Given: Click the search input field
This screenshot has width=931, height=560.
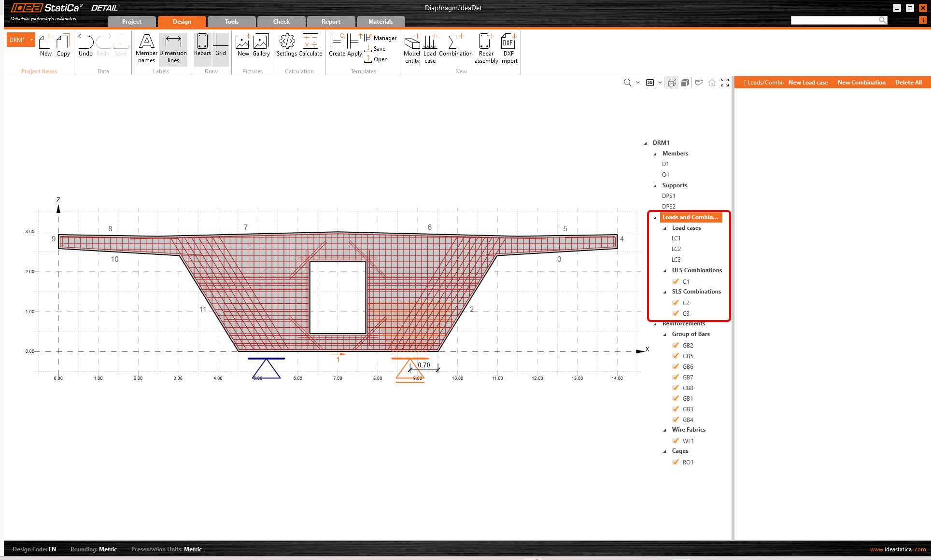Looking at the screenshot, I should point(834,20).
